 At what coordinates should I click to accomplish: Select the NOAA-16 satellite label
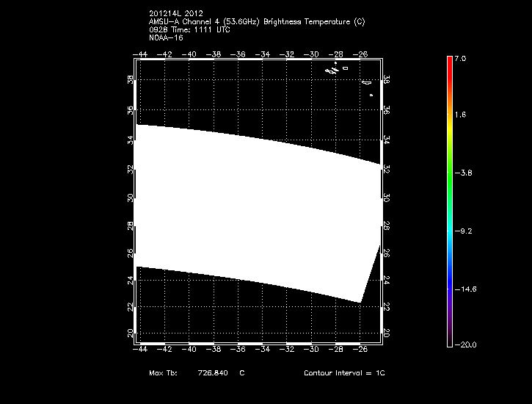point(165,38)
